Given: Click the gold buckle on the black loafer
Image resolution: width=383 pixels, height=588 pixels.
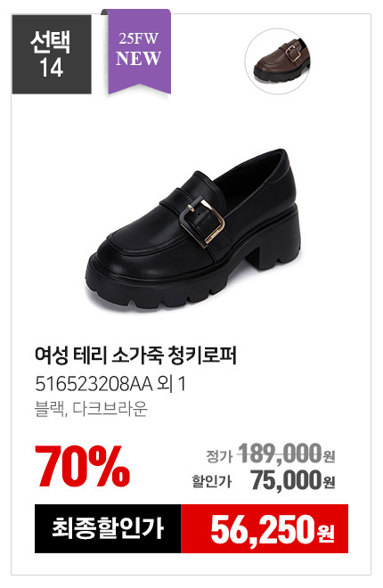Looking at the screenshot, I should 202,221.
